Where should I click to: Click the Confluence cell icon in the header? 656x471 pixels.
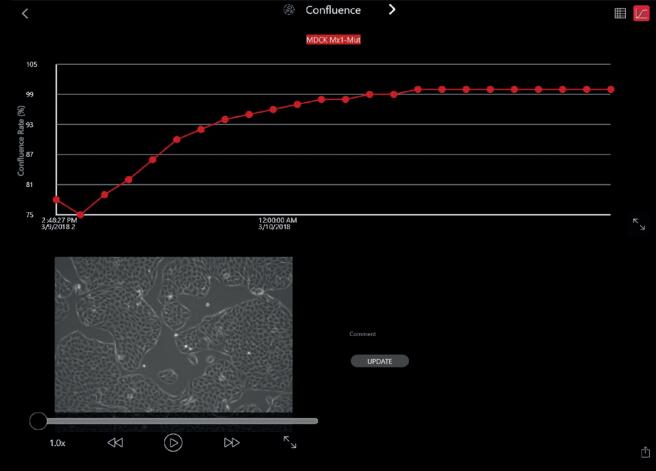tap(288, 10)
